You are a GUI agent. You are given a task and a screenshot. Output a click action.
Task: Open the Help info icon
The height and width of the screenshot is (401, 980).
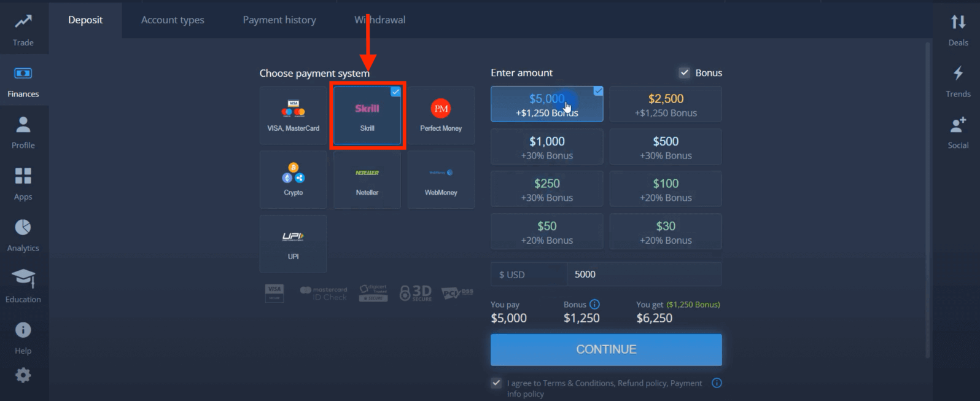click(23, 338)
